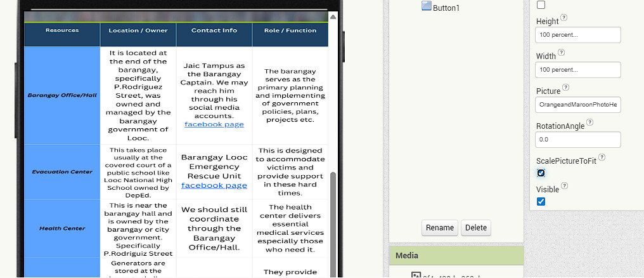The width and height of the screenshot is (644, 278).
Task: Click the scrollbar up arrow in phone preview
Action: click(x=333, y=17)
